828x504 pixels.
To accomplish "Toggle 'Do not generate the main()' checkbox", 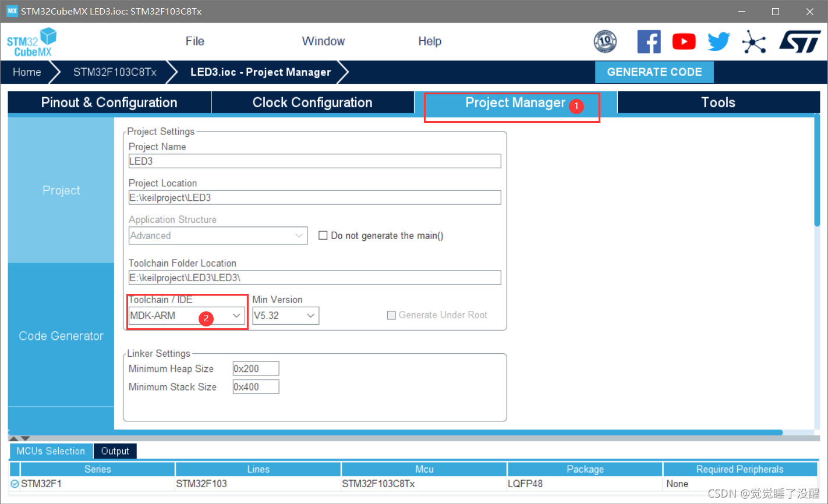I will (x=323, y=236).
